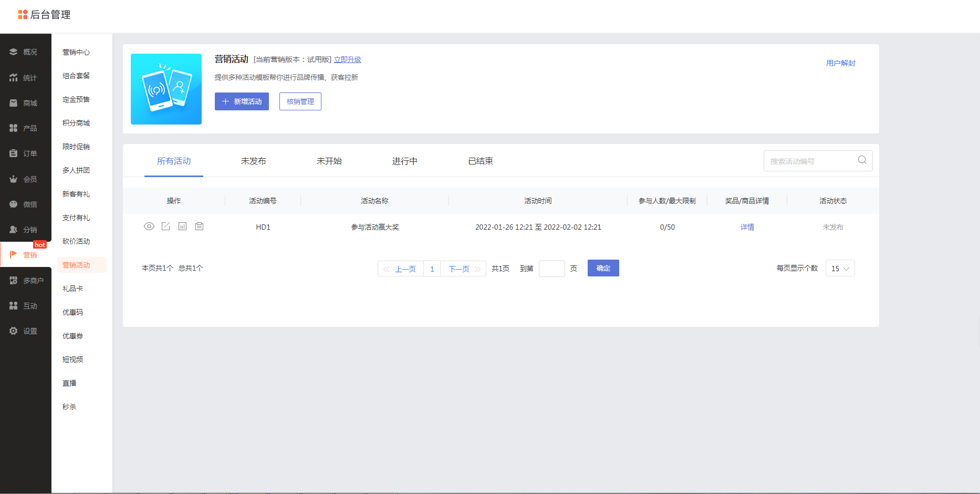Select 限时促销 in the marketing submenu
Viewport: 980px width, 494px height.
click(x=76, y=147)
